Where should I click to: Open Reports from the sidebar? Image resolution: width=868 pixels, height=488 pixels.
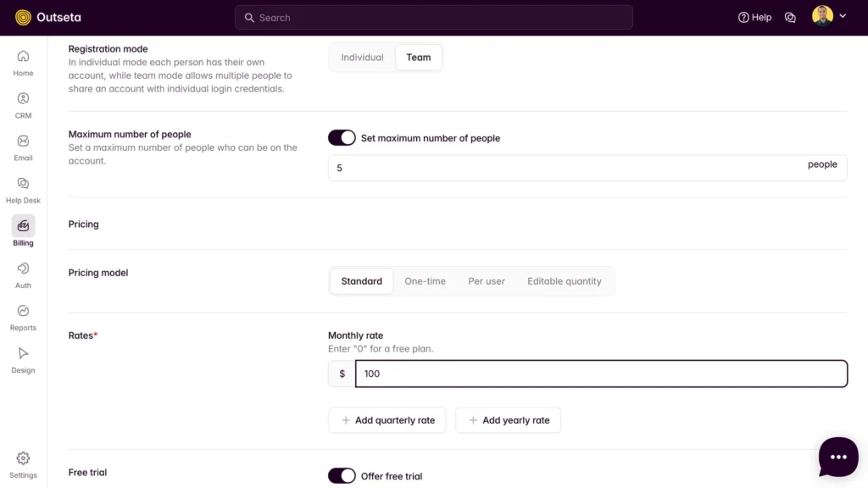point(23,317)
